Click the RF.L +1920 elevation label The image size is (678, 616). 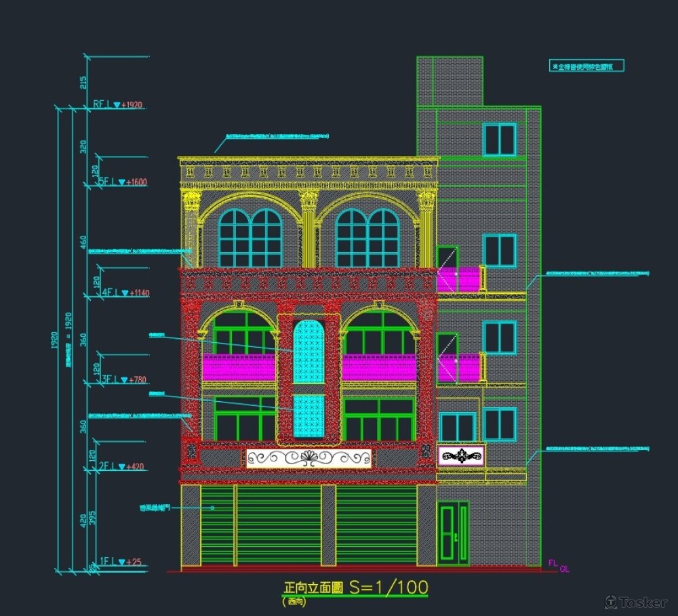tap(117, 105)
